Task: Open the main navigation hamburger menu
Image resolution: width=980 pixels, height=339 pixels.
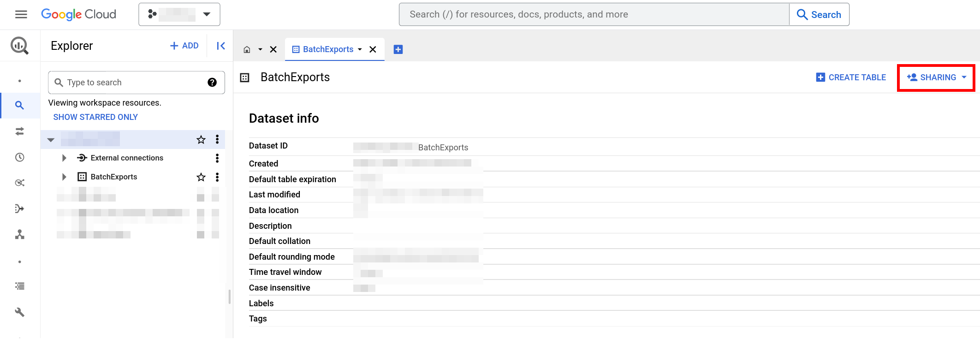Action: click(21, 14)
